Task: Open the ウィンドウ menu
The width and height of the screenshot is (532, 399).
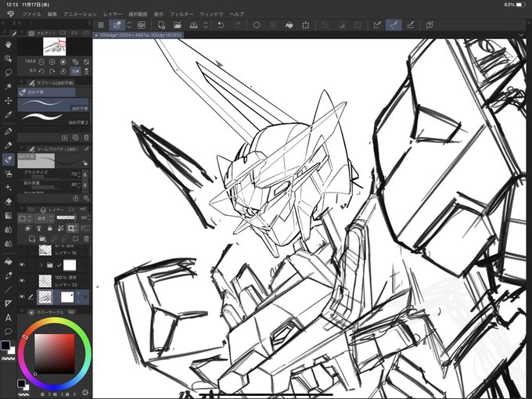Action: (211, 14)
